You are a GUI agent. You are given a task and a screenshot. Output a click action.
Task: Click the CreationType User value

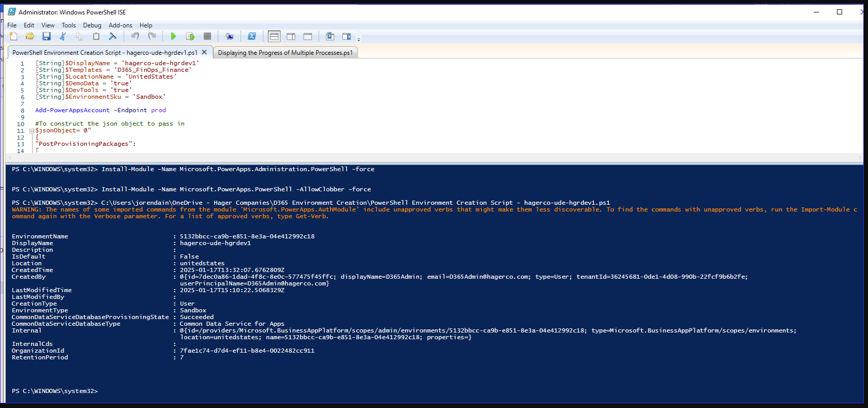[x=187, y=304]
